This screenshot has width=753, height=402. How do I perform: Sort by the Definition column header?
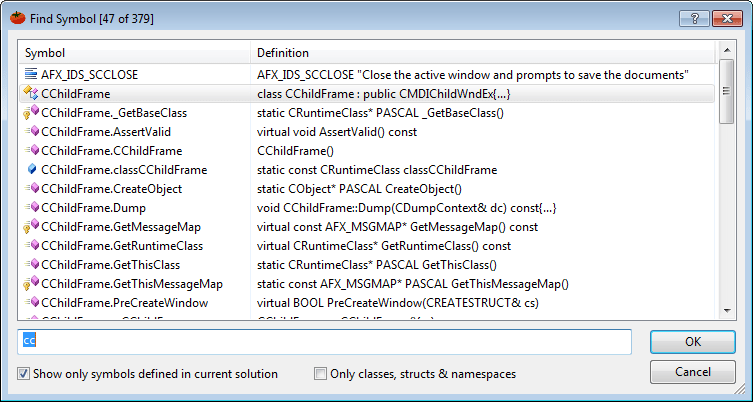(x=483, y=53)
